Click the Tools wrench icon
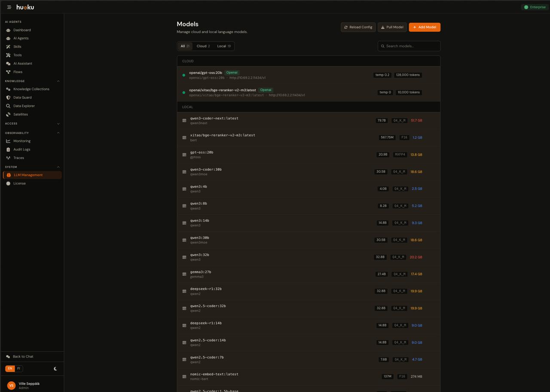The height and width of the screenshot is (392, 550). coord(8,55)
